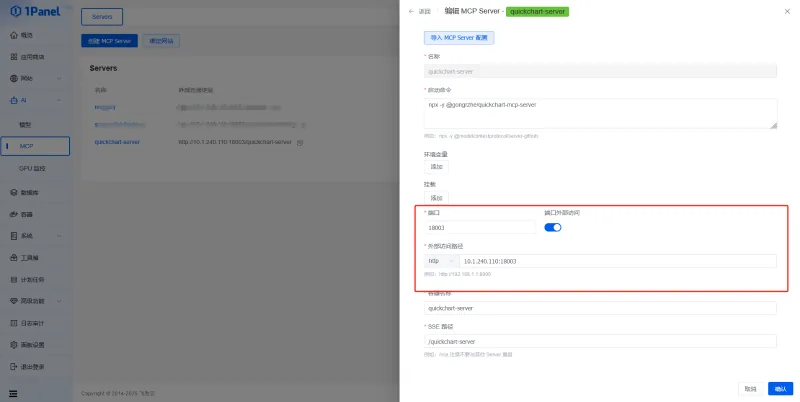Click the 退出登录 logout icon
Image resolution: width=800 pixels, height=402 pixels.
click(14, 366)
